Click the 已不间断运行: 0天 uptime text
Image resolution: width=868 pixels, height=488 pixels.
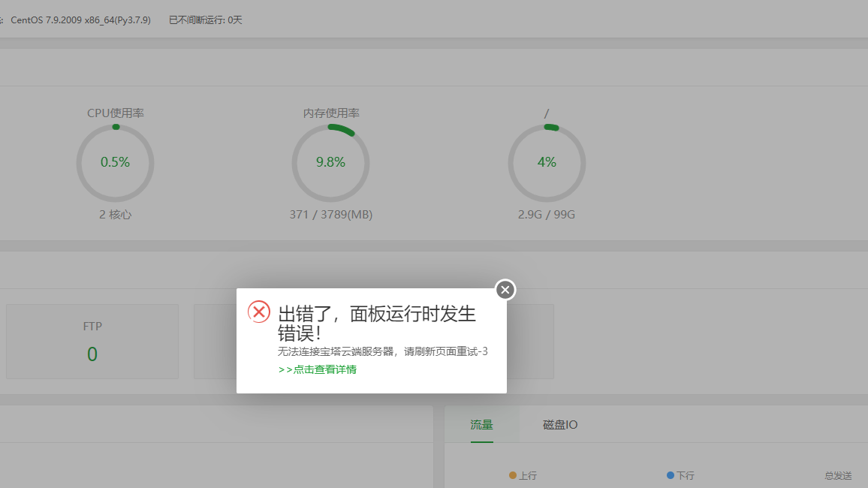206,20
